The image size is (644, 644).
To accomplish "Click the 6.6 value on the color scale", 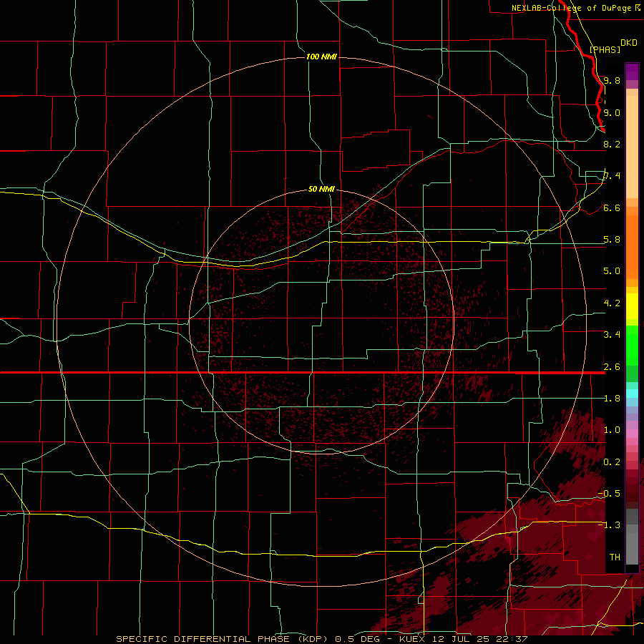I will (612, 208).
